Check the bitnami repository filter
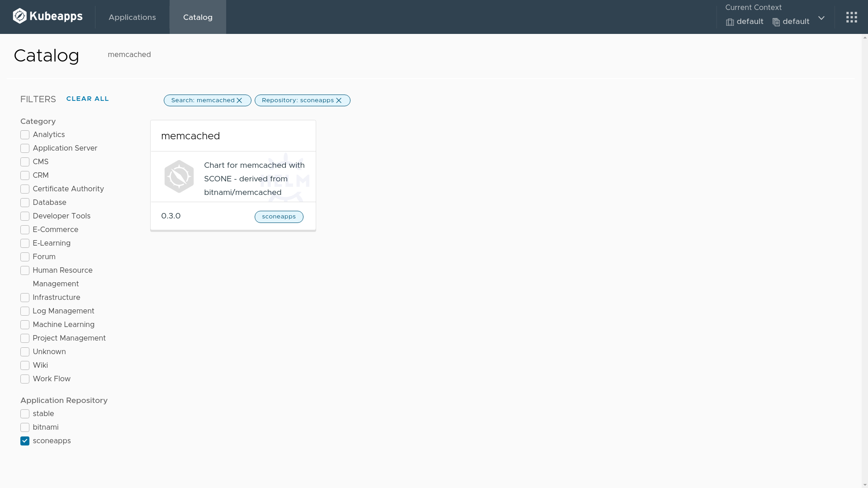Screen dimensions: 868x488 (25, 427)
